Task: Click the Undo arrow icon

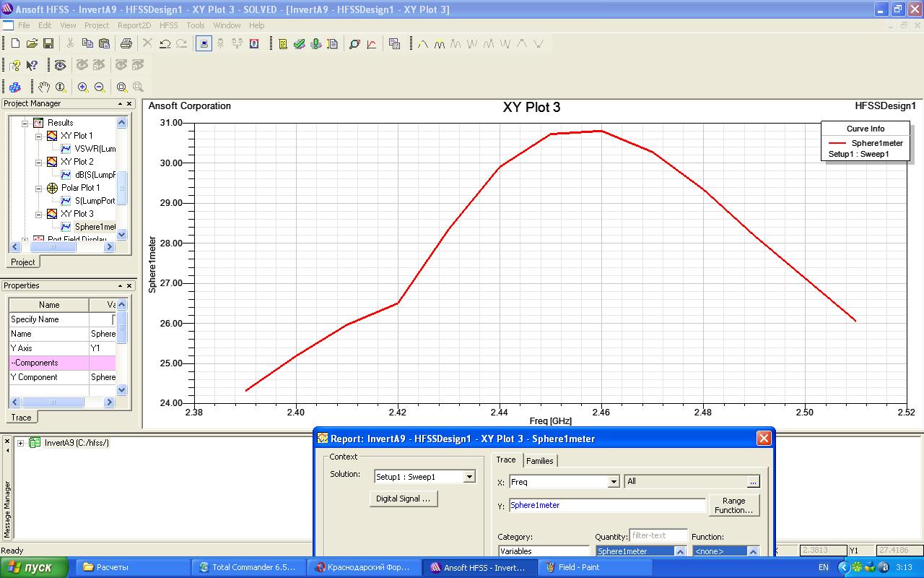Action: click(165, 44)
